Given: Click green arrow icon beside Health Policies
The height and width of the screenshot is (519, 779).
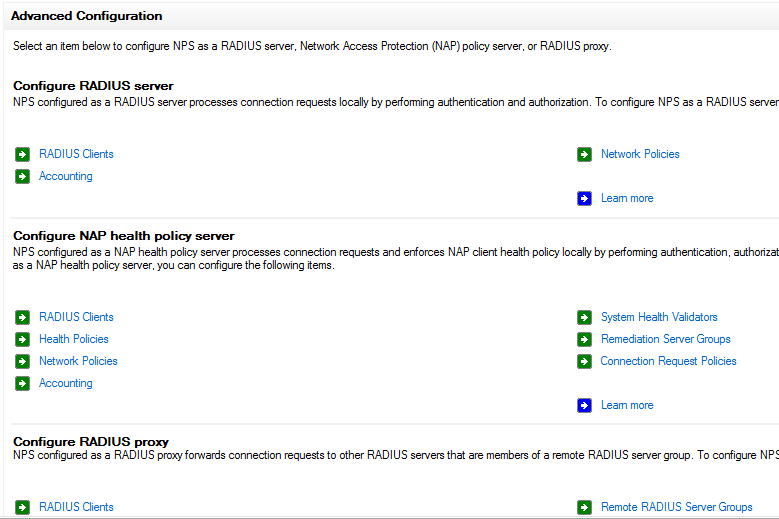Looking at the screenshot, I should (x=22, y=339).
